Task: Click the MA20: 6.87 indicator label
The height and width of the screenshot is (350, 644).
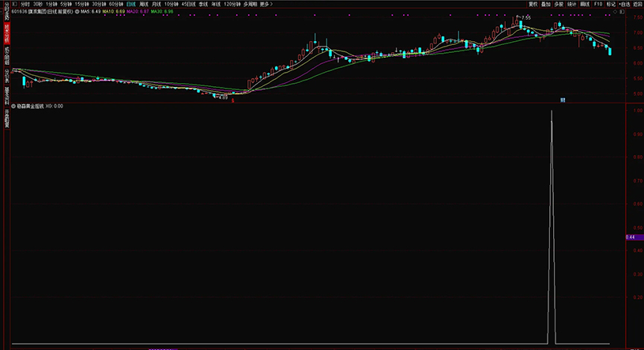Action: (x=138, y=12)
